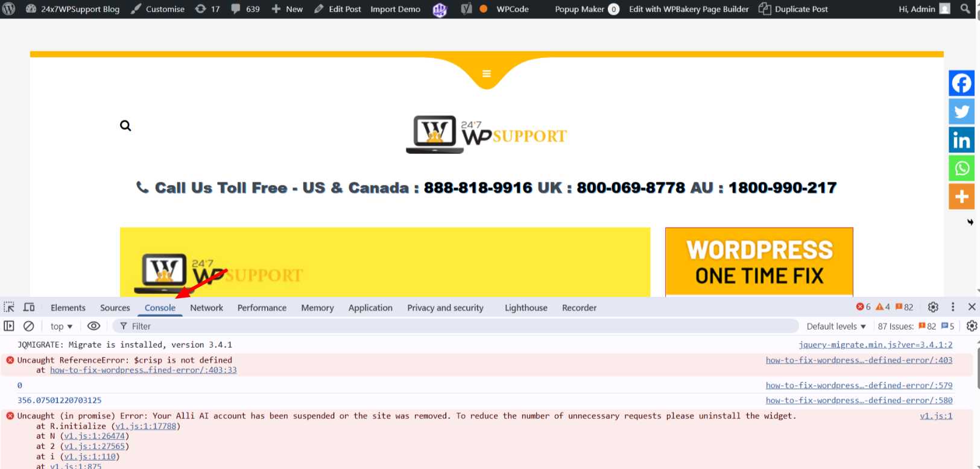
Task: Switch to the Sources tab
Action: [115, 308]
